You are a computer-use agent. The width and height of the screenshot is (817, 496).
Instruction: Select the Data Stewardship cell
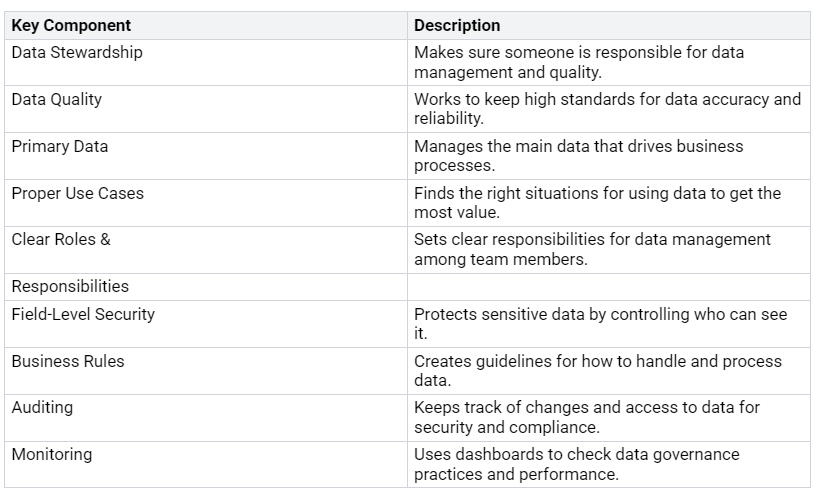77,53
